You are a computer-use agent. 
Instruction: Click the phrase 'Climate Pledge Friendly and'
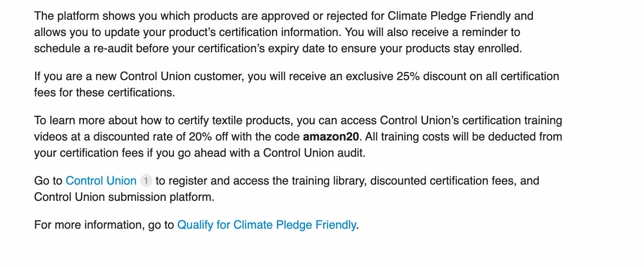460,16
